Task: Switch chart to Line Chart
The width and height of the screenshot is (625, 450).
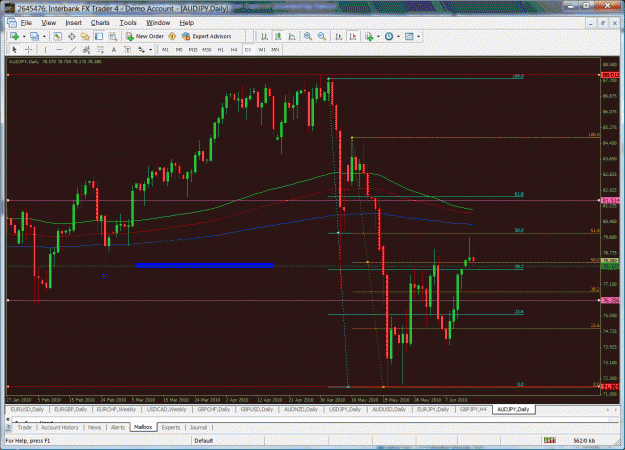Action: tap(292, 36)
